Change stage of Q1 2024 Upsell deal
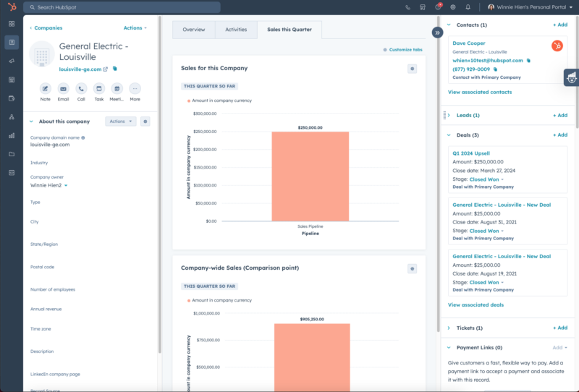The image size is (579, 392). coord(486,179)
